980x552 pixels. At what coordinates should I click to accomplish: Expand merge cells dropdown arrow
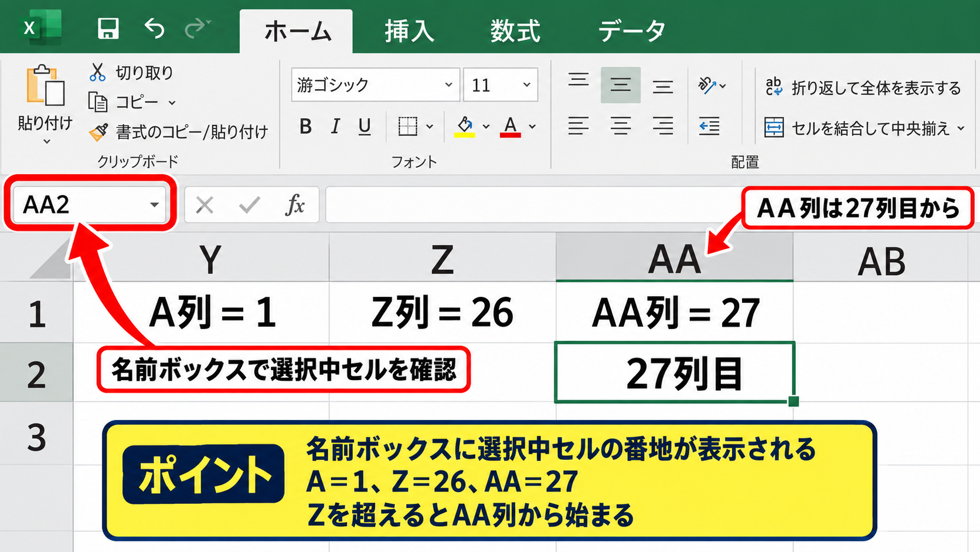tap(961, 128)
